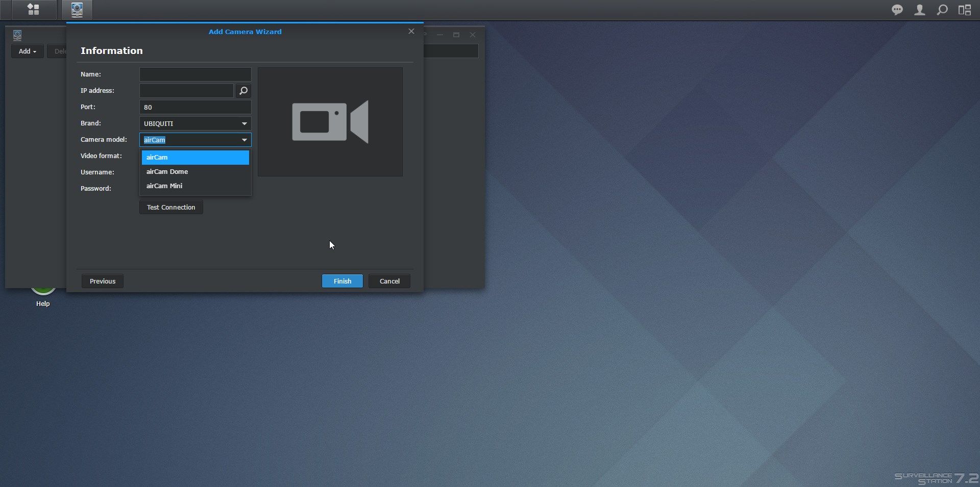980x487 pixels.
Task: Pick airCam Mini camera model
Action: coord(195,186)
